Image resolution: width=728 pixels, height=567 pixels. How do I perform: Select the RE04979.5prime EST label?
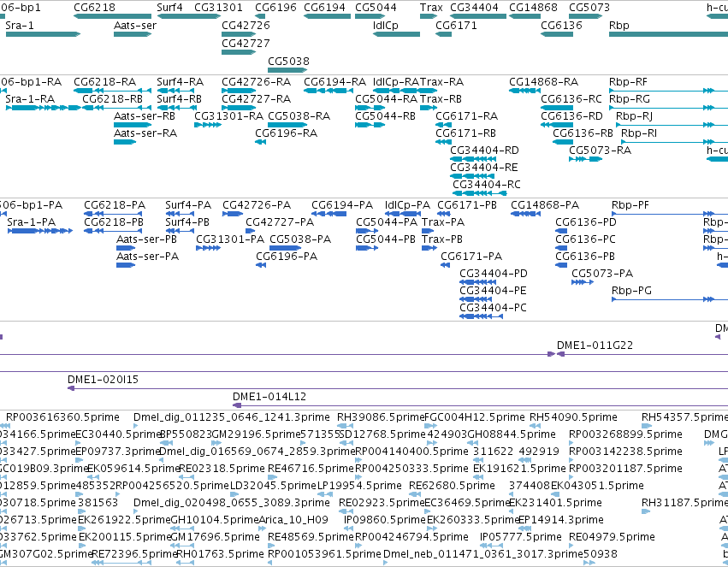(x=612, y=537)
